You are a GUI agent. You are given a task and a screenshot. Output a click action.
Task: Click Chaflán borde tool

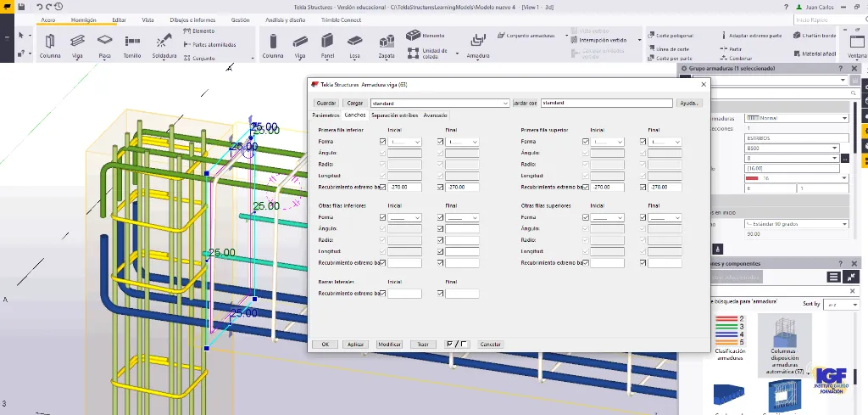[815, 36]
